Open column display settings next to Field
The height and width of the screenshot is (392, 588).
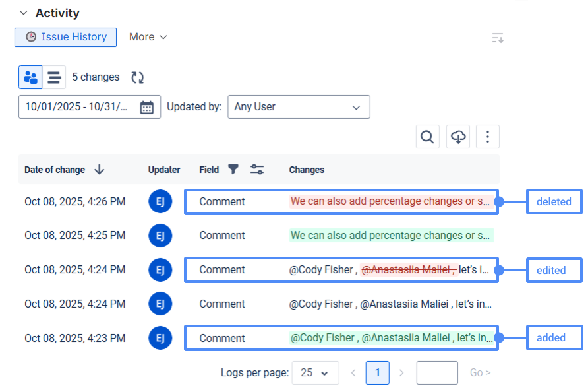(x=257, y=170)
